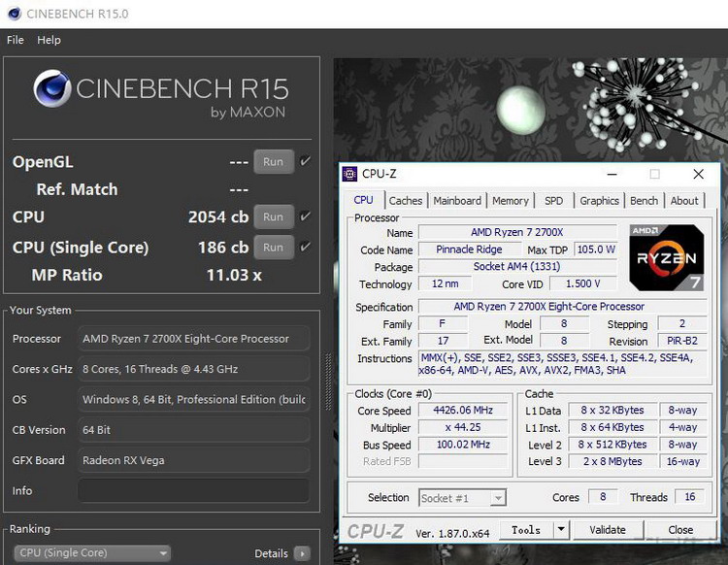Click the Max TDP value 105.0 W

click(x=596, y=249)
